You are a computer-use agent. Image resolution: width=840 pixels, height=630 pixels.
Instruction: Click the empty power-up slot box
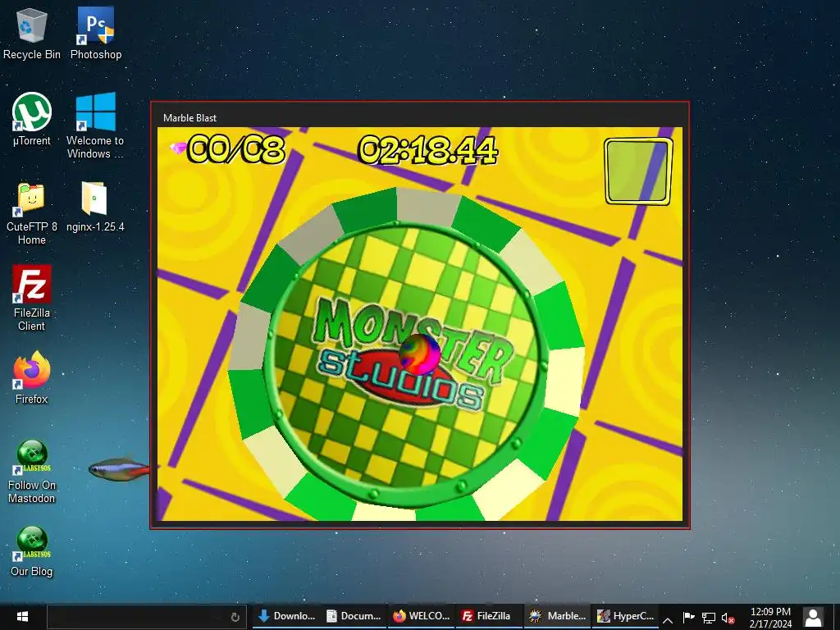[638, 171]
